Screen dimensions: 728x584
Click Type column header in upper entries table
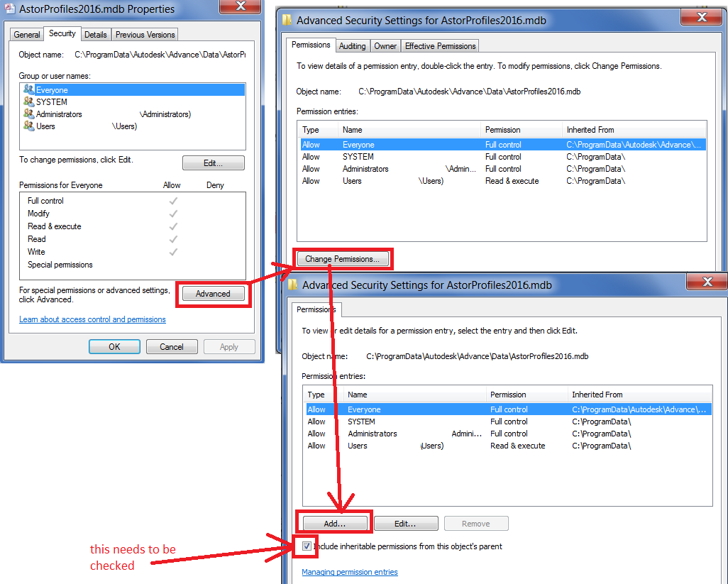(x=318, y=130)
